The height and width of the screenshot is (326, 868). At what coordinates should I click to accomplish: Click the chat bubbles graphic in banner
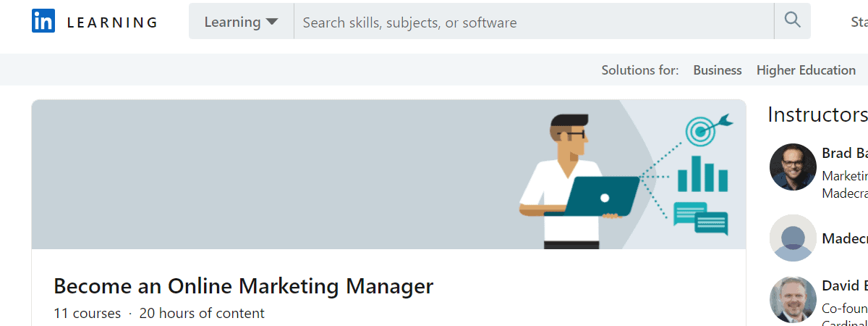click(699, 217)
